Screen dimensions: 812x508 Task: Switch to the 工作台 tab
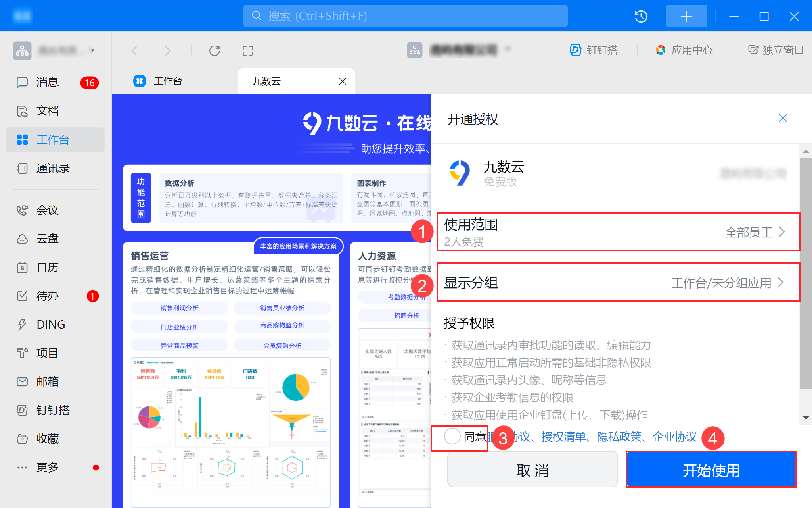coord(168,81)
